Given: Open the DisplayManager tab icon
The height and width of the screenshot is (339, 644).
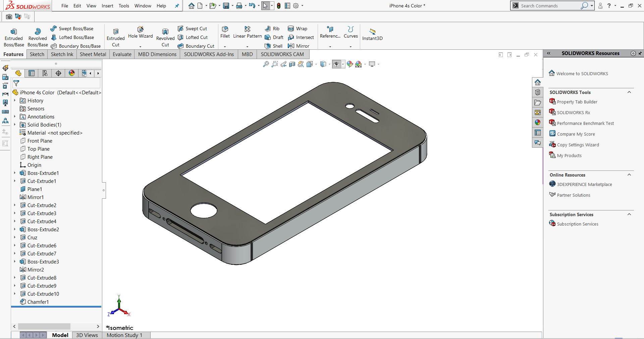Looking at the screenshot, I should pyautogui.click(x=72, y=73).
